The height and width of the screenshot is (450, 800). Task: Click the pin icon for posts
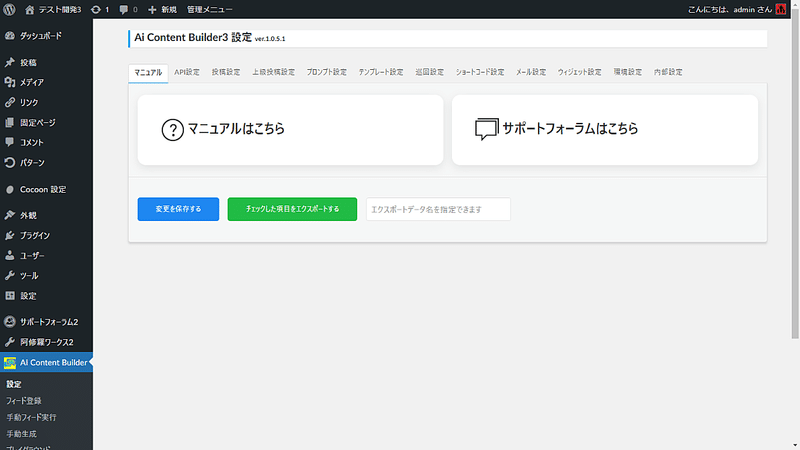click(x=10, y=62)
